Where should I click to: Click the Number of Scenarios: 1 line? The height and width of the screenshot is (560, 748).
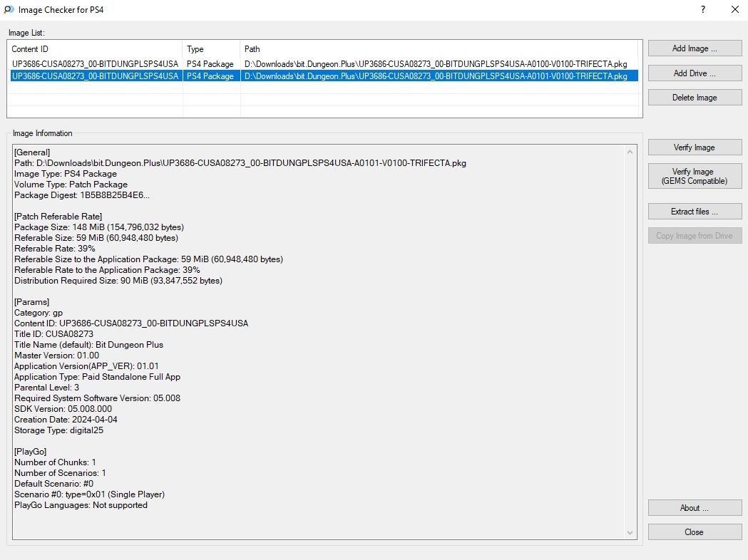tap(60, 473)
